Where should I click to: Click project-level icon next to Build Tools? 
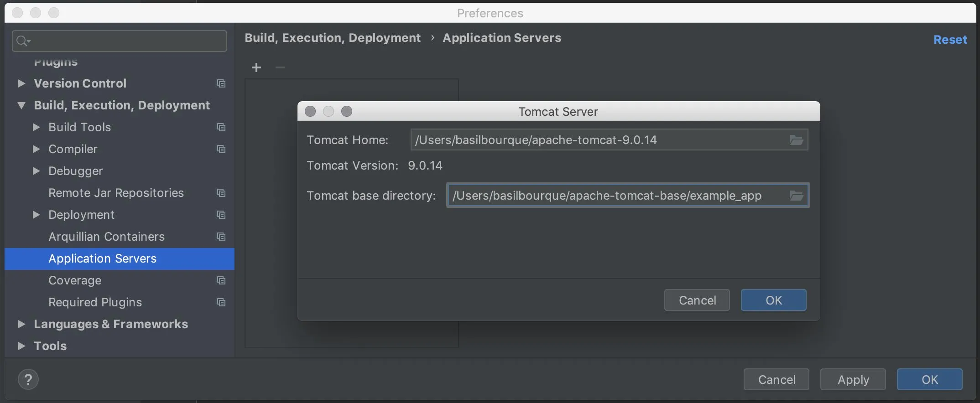point(221,127)
